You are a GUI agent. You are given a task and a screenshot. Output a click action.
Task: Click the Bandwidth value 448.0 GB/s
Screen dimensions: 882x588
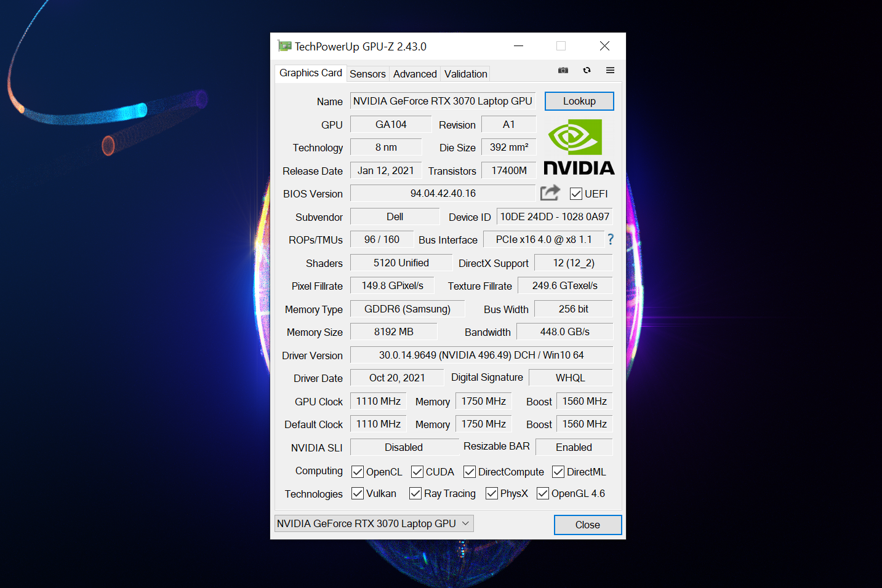(x=564, y=332)
